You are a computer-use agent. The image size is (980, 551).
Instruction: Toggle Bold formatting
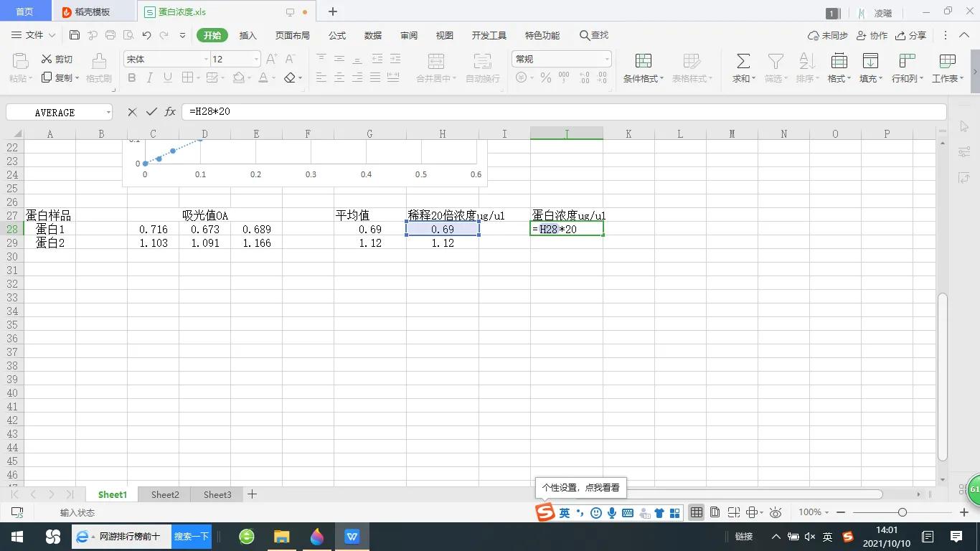tap(131, 77)
